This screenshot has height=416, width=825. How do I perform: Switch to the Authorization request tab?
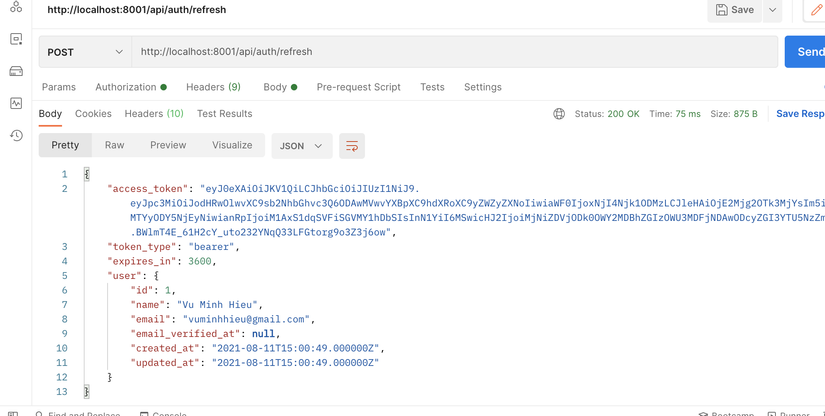[130, 87]
